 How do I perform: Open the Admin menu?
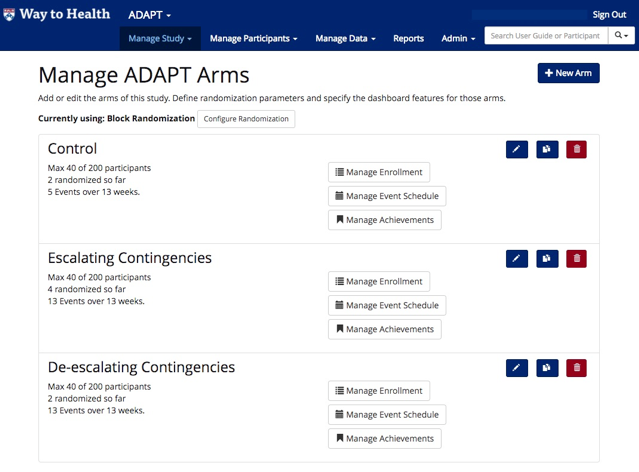458,38
